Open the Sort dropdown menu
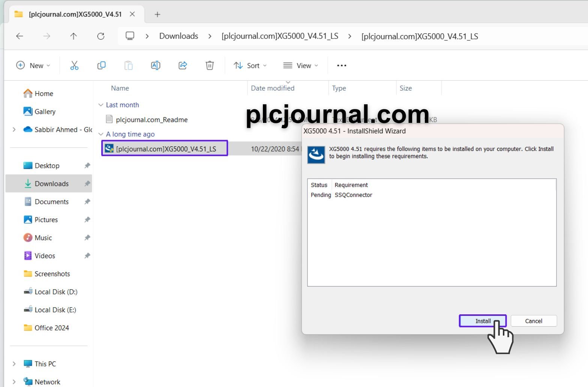Viewport: 588px width, 387px height. tap(250, 66)
